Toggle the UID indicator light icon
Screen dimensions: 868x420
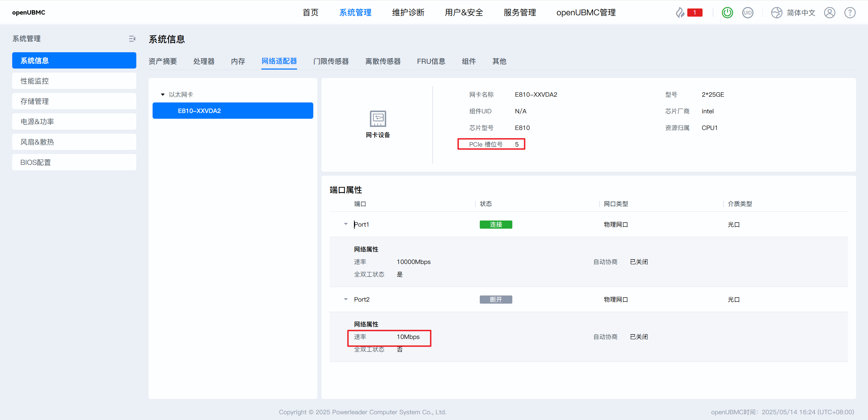point(747,13)
